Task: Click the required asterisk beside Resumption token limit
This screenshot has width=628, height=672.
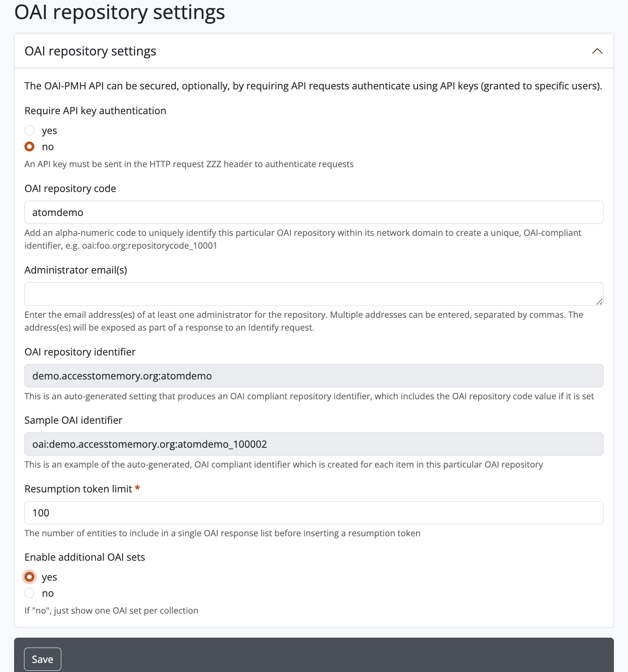Action: [137, 488]
